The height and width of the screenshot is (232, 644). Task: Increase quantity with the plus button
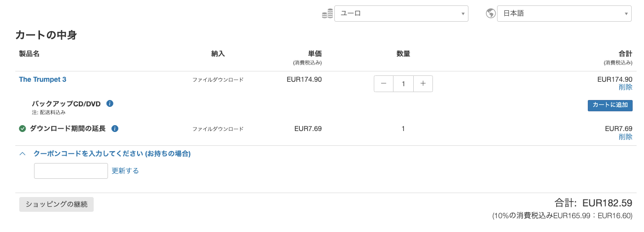tap(423, 84)
